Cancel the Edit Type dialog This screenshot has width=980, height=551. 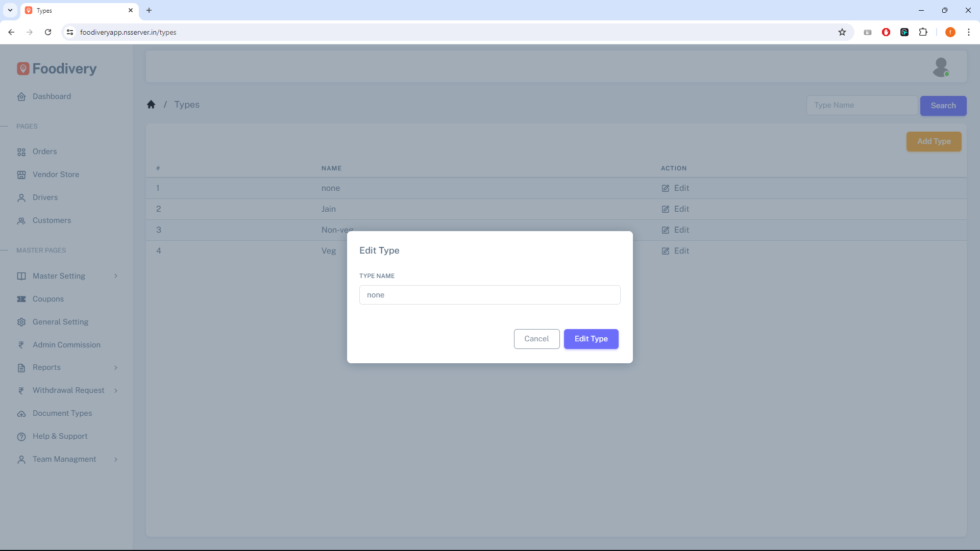[x=536, y=339]
